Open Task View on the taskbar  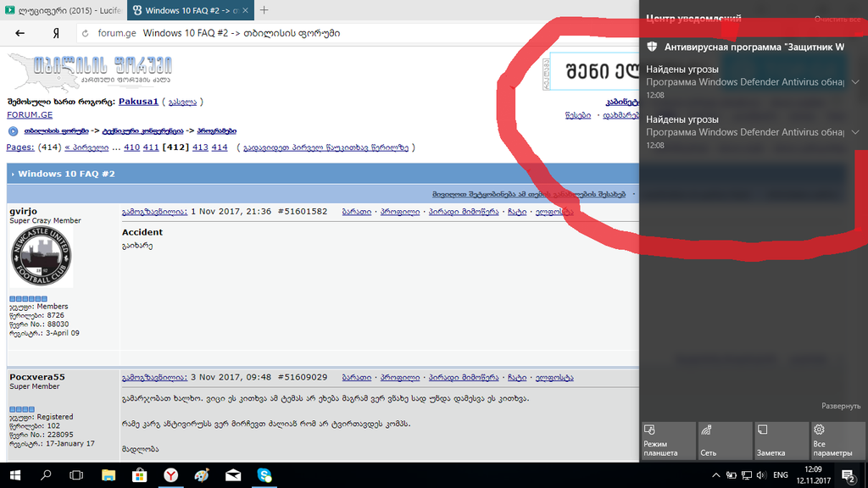point(76,475)
